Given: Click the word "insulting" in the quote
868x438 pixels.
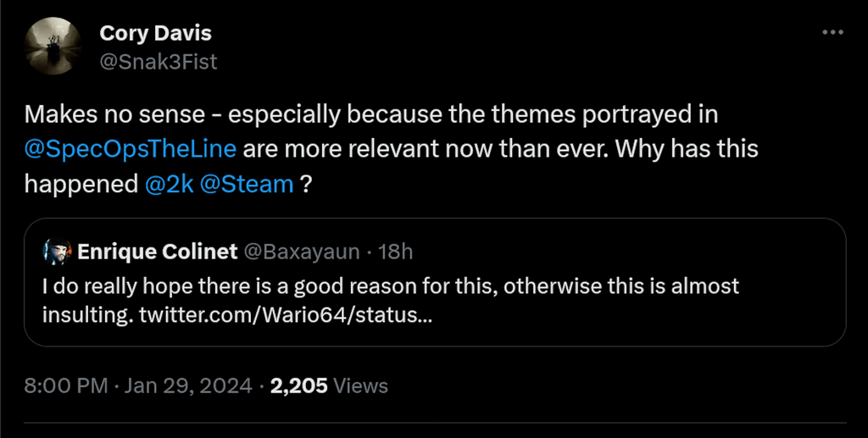Looking at the screenshot, I should coord(87,315).
